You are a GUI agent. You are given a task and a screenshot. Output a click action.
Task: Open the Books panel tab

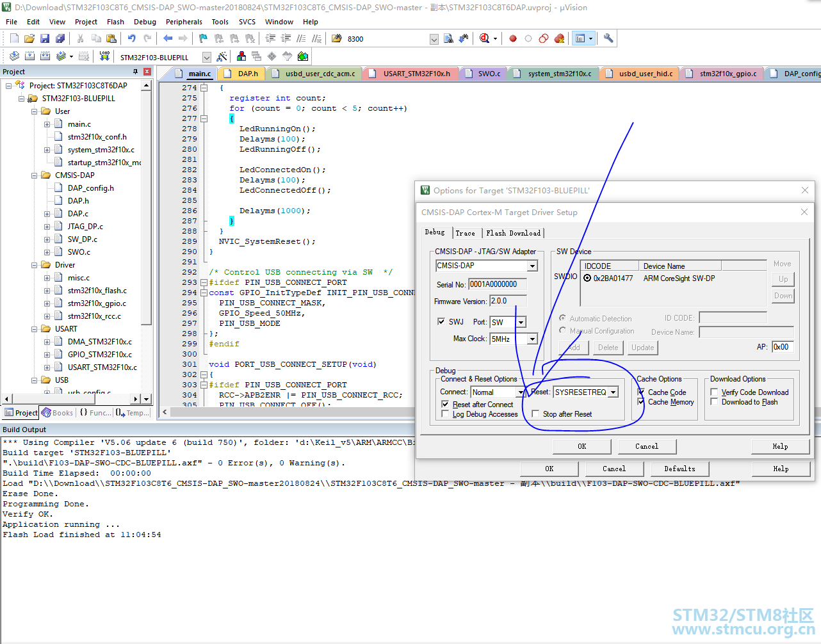58,413
